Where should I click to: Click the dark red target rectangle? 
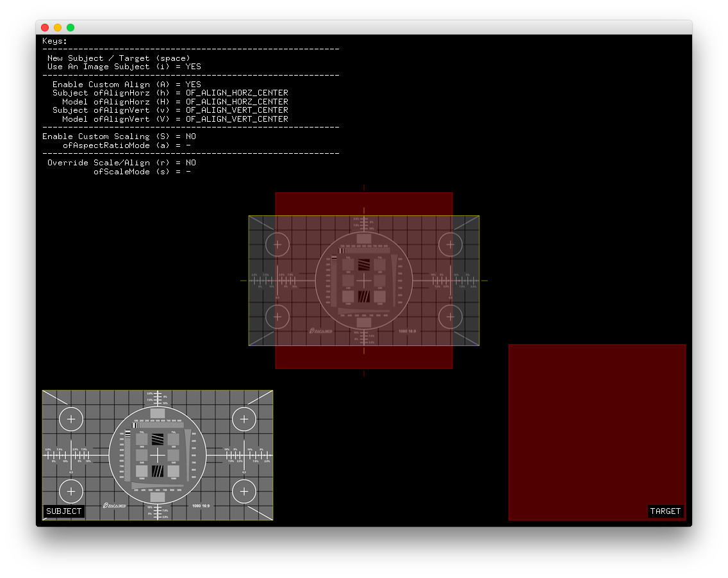click(597, 432)
